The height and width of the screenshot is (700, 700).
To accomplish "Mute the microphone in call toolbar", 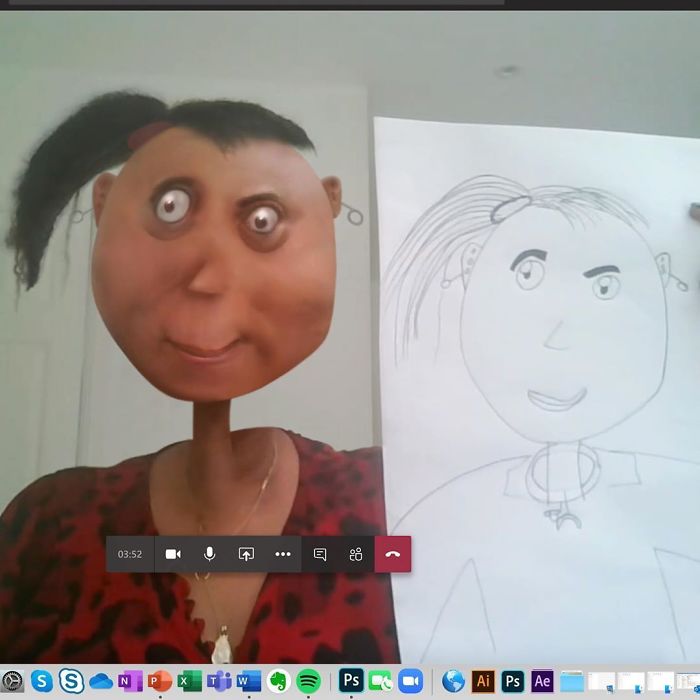I will [x=209, y=554].
